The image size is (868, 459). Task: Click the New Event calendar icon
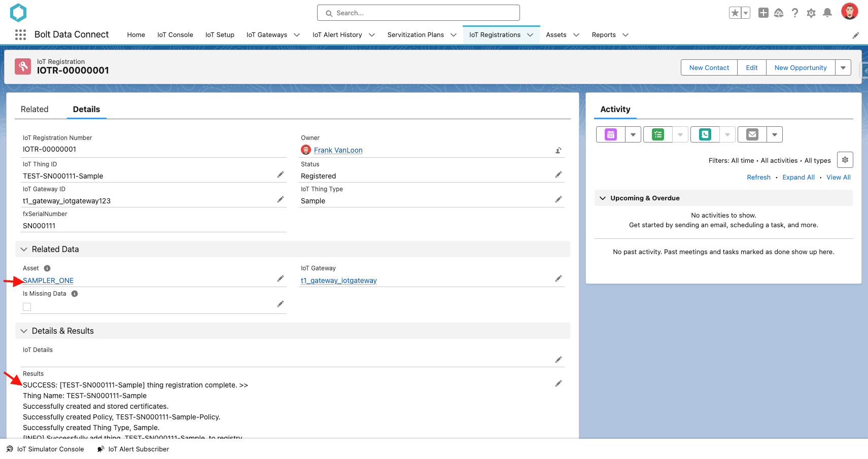click(611, 134)
